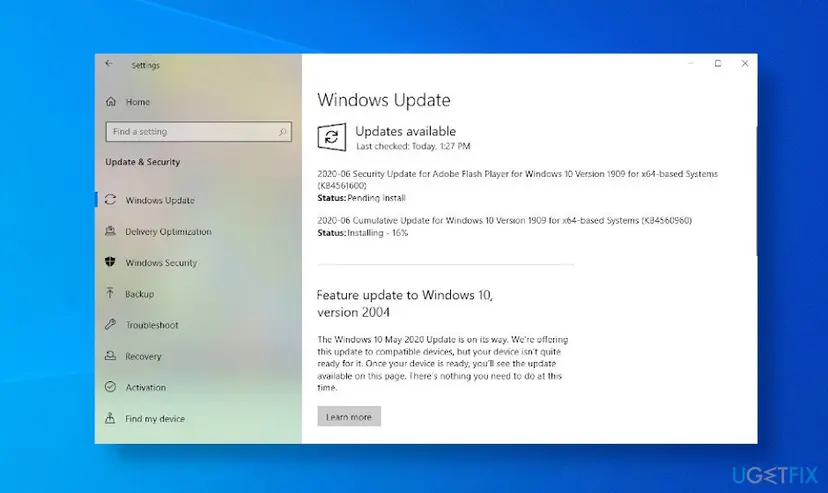Click the Windows Security shield icon
This screenshot has height=493, width=828.
pyautogui.click(x=110, y=262)
